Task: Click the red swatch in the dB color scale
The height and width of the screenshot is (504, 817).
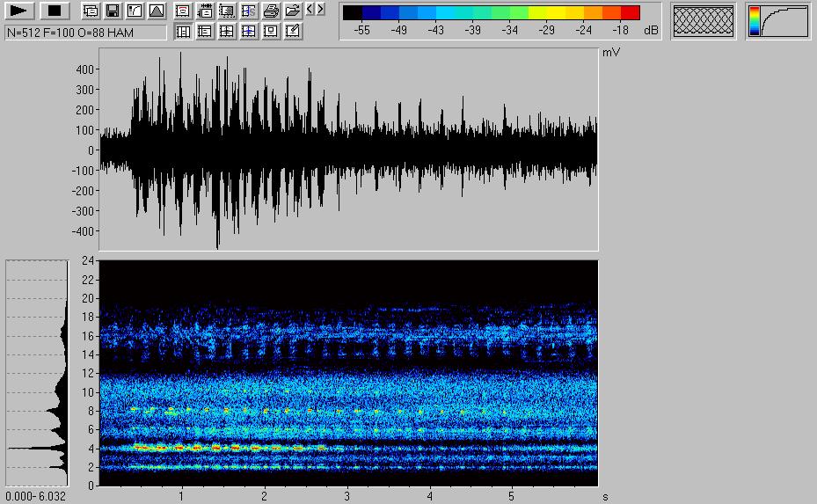Action: [x=630, y=12]
